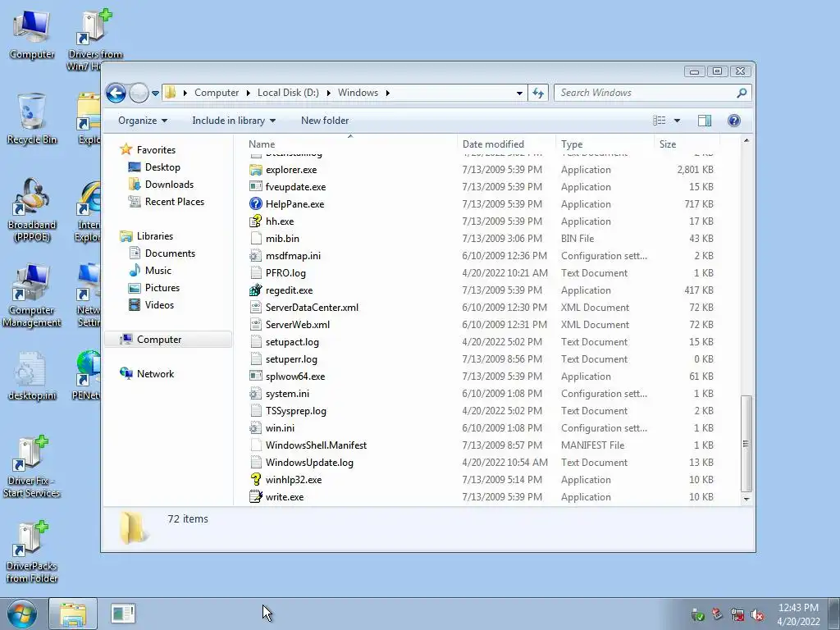Open explorer.exe file icon
Image resolution: width=840 pixels, height=630 pixels.
(256, 170)
